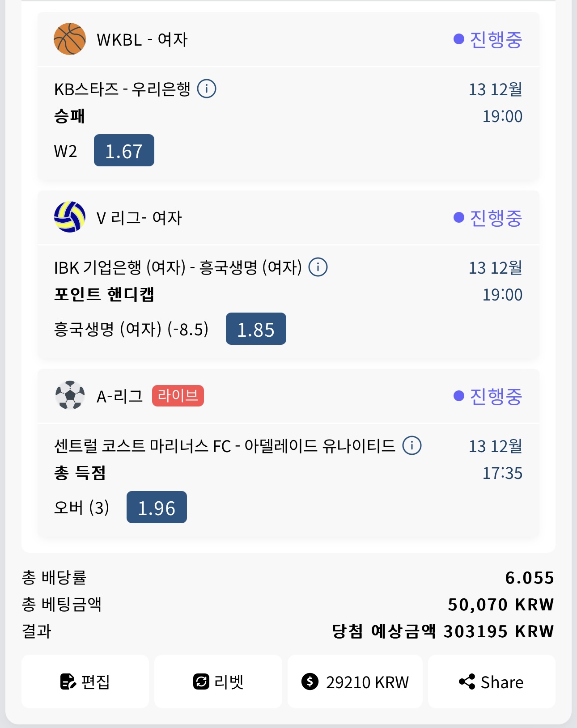Screen dimensions: 577x728
Task: Open info icon for IBK 기업은행 match
Action: (x=318, y=267)
